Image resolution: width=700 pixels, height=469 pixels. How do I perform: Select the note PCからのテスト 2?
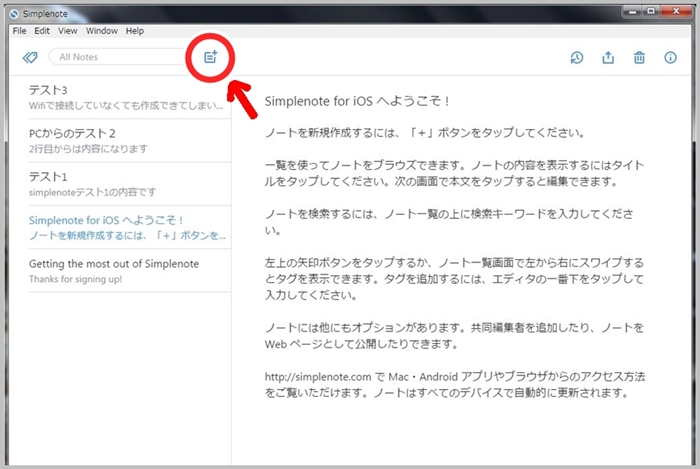pyautogui.click(x=129, y=141)
